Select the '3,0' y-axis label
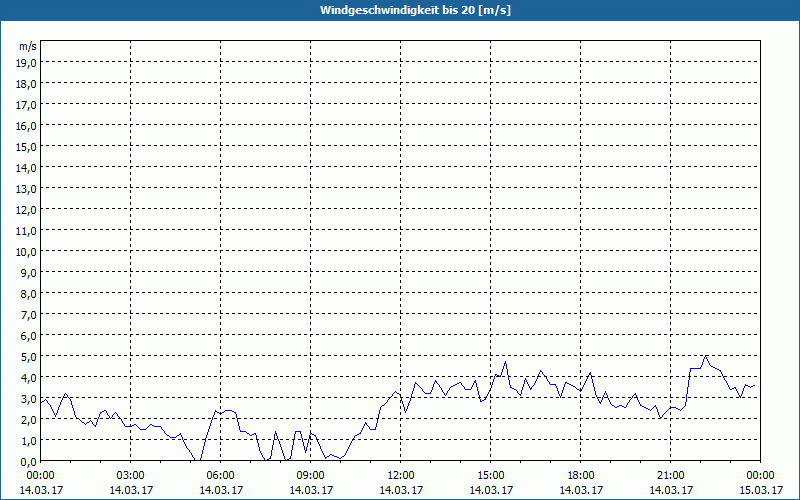800x500 pixels. click(x=30, y=398)
